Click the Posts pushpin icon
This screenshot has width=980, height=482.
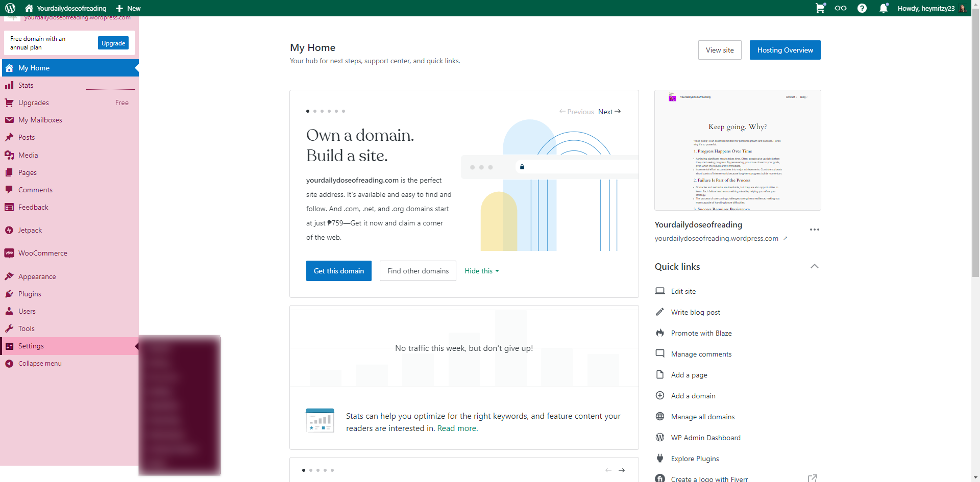tap(9, 137)
